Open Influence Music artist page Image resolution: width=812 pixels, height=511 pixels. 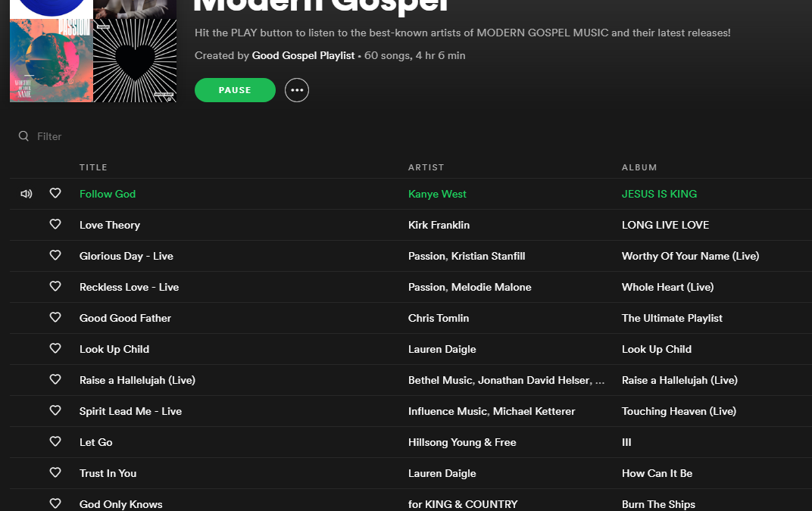click(448, 411)
